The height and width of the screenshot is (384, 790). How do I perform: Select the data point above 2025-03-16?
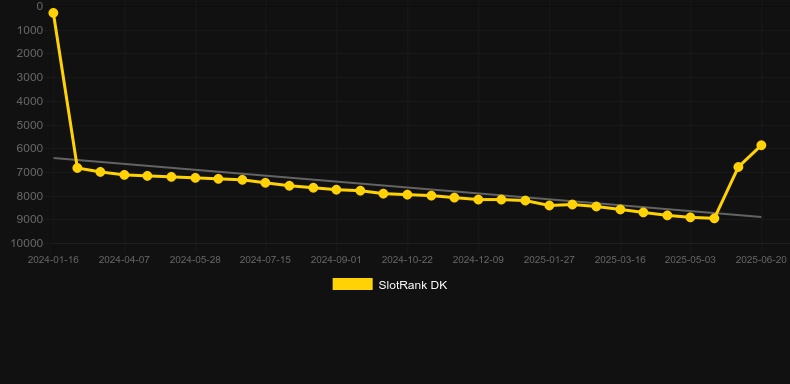pos(620,209)
